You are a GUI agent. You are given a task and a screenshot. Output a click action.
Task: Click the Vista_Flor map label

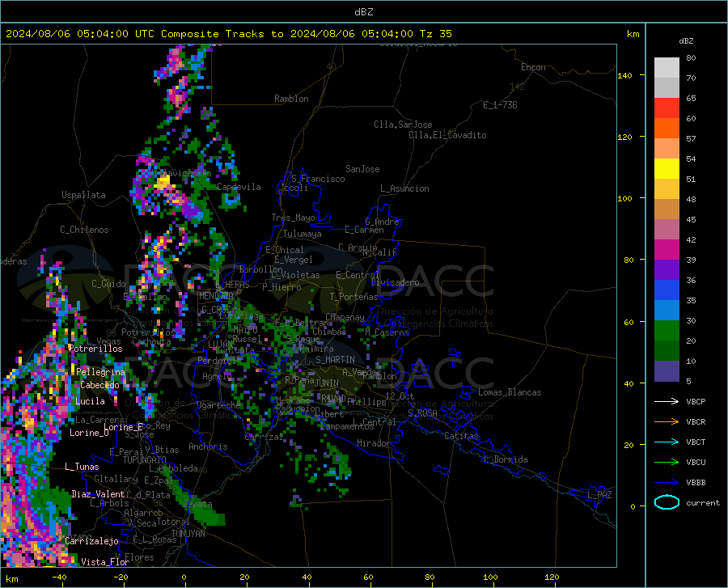105,562
